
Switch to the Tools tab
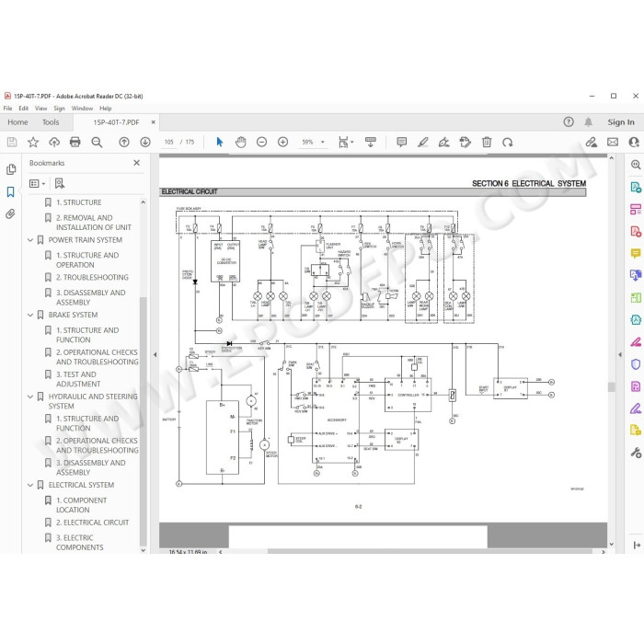pos(51,122)
